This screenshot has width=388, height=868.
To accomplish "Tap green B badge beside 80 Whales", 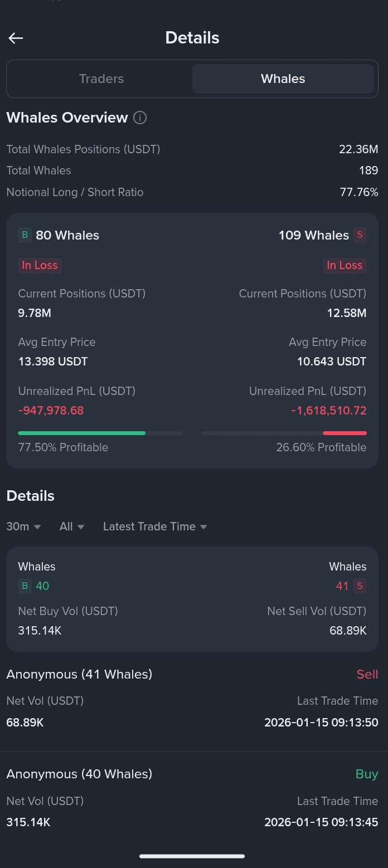I will [25, 235].
